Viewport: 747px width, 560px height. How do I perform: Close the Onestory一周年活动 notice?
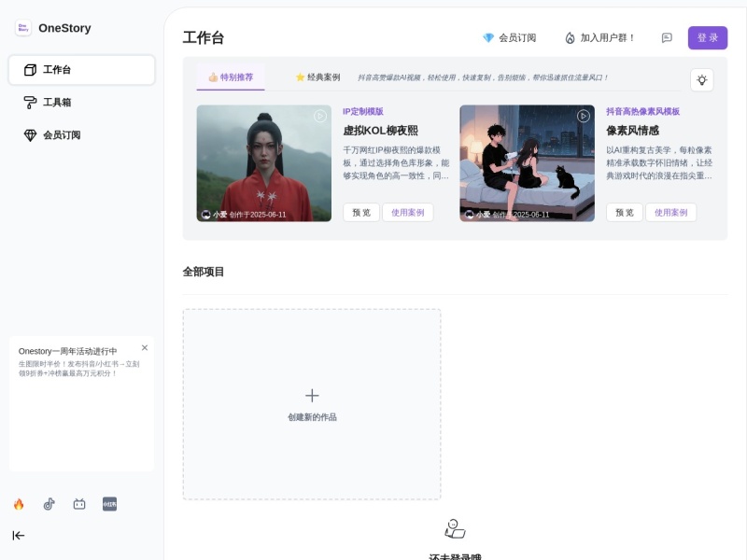pyautogui.click(x=145, y=347)
